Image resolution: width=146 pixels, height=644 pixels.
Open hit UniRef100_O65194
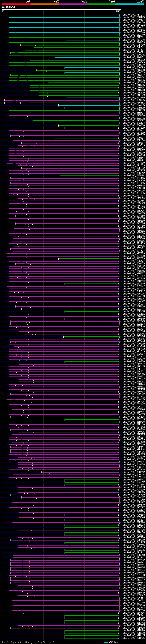pyautogui.click(x=134, y=175)
